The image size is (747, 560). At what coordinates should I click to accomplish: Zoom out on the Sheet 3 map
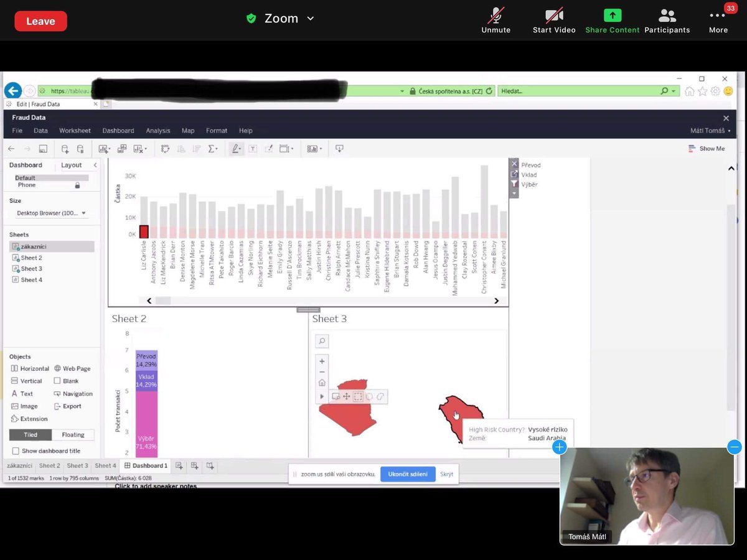[322, 371]
